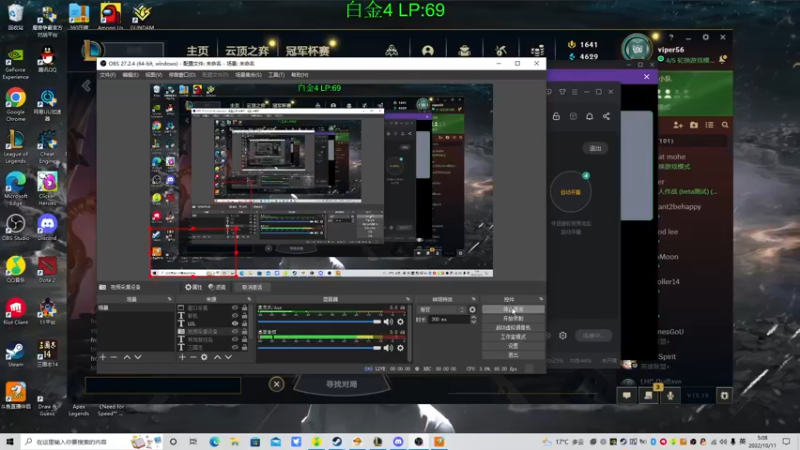Click desktop audio volume slider
Image resolution: width=800 pixels, height=450 pixels.
click(319, 348)
